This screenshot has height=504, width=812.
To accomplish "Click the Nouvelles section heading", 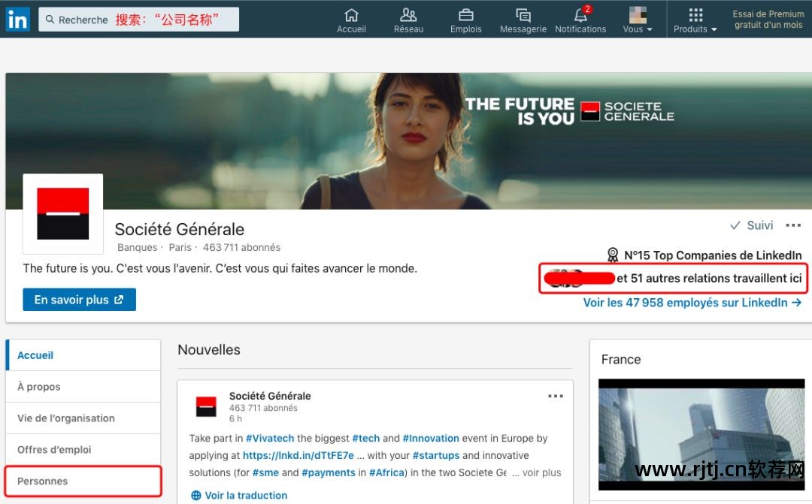I will pos(209,350).
